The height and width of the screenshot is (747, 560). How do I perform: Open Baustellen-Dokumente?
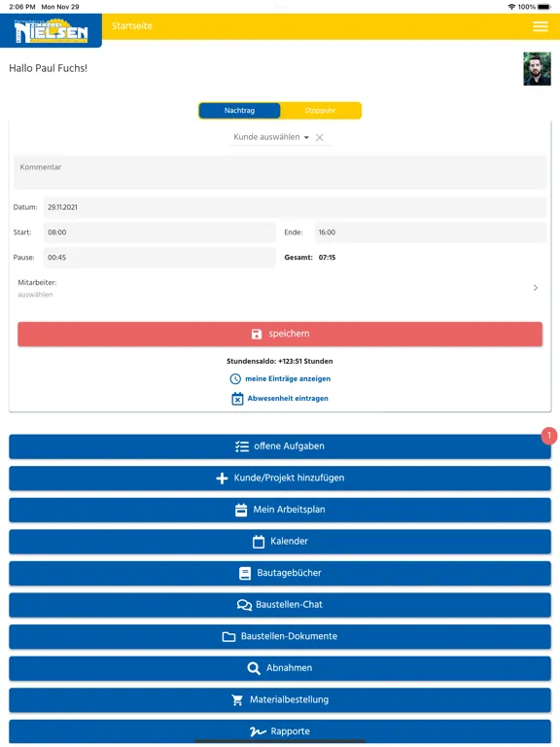pyautogui.click(x=280, y=636)
